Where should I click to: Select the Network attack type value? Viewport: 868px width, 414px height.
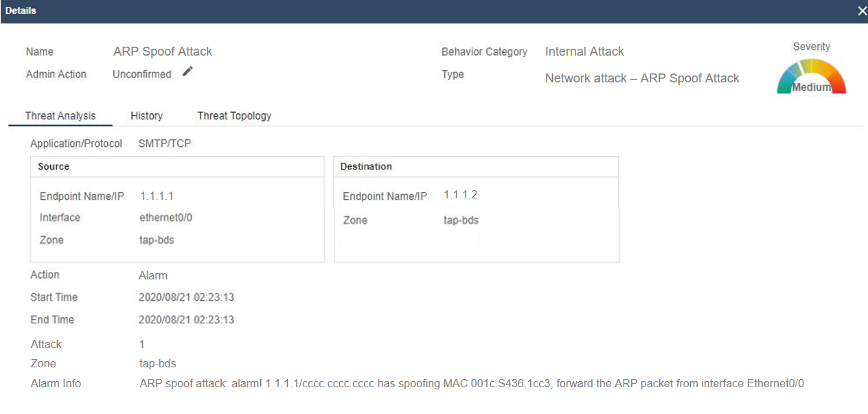pyautogui.click(x=642, y=78)
